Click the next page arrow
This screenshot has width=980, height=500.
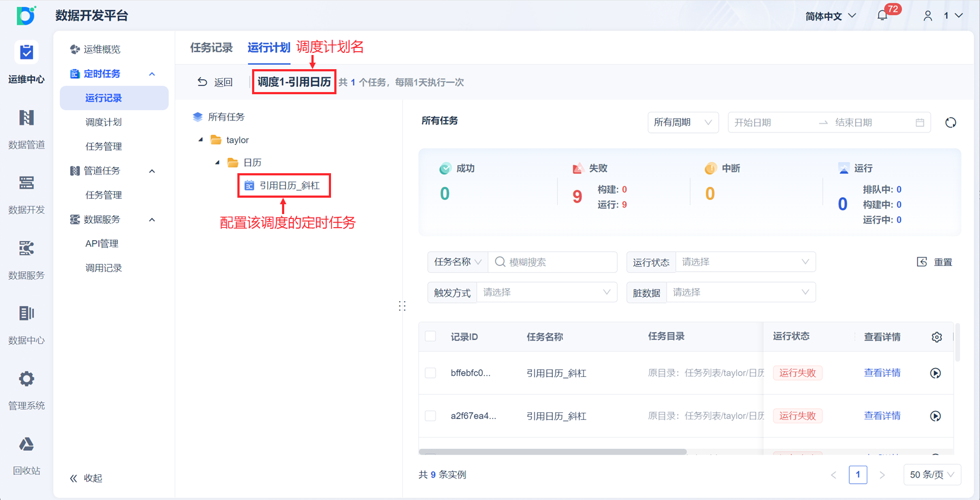882,475
